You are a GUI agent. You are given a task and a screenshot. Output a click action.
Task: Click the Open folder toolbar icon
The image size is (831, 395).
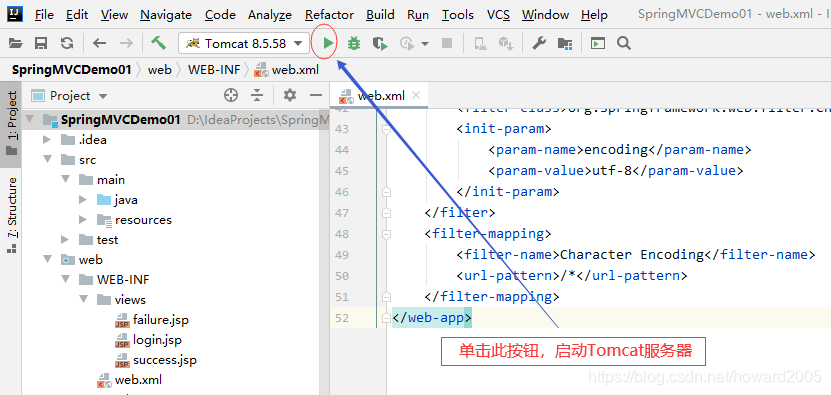point(16,43)
